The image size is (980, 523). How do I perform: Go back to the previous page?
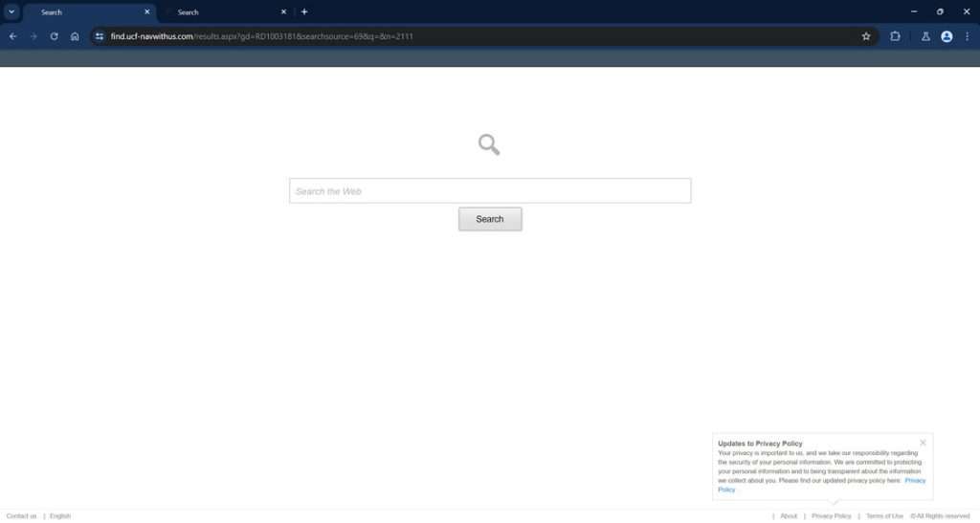(x=12, y=36)
